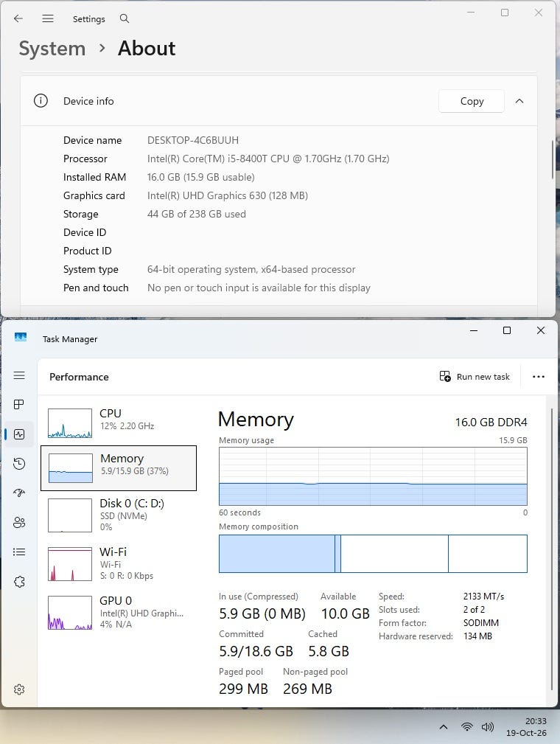Open the volume tray icon
Image resolution: width=560 pixels, height=744 pixels.
488,727
